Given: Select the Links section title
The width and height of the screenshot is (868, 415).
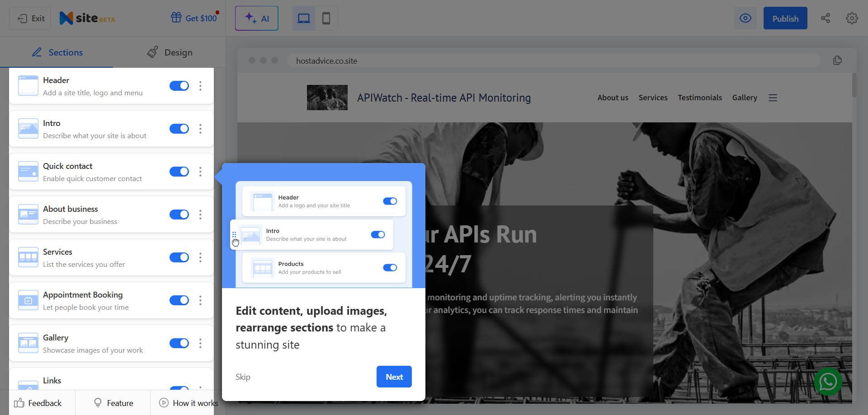Looking at the screenshot, I should click(52, 381).
